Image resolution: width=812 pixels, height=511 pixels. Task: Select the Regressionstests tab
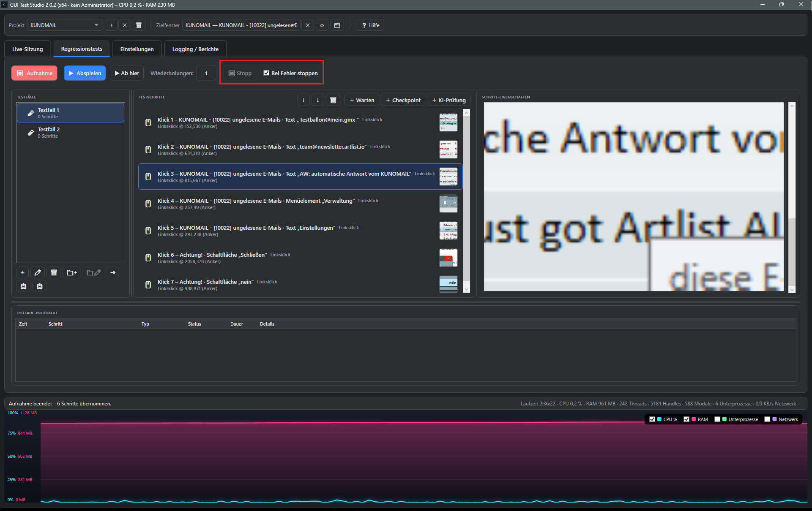82,49
